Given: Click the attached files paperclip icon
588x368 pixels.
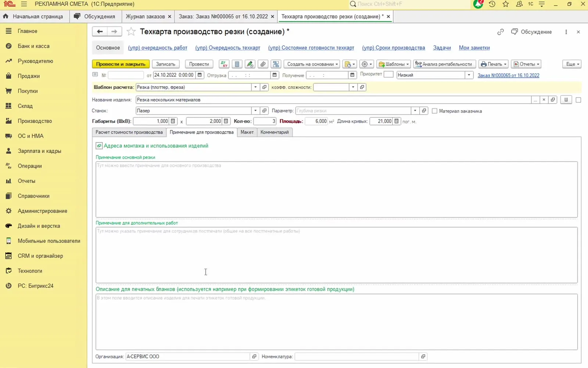Looking at the screenshot, I should click(263, 64).
